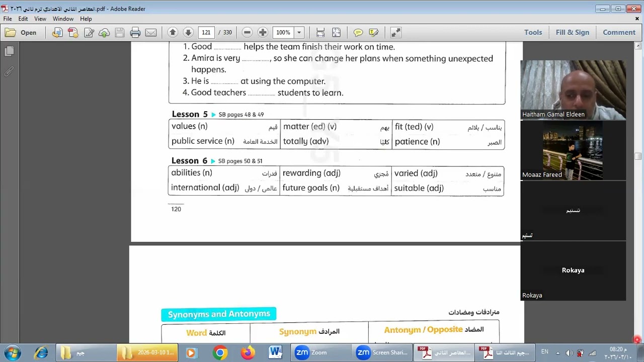Show Attachments paperclip panel in left sidebar
The width and height of the screenshot is (644, 362).
point(9,71)
